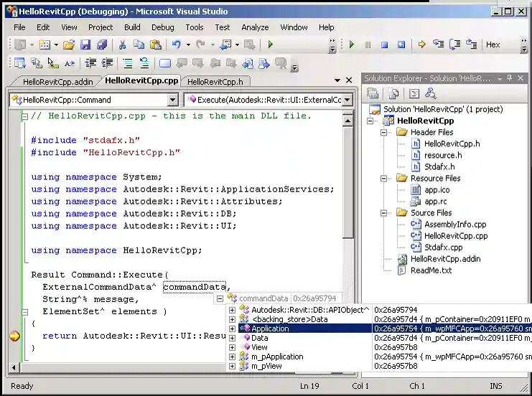This screenshot has width=532, height=396.
Task: Open the Command class scope dropdown
Action: pos(172,100)
